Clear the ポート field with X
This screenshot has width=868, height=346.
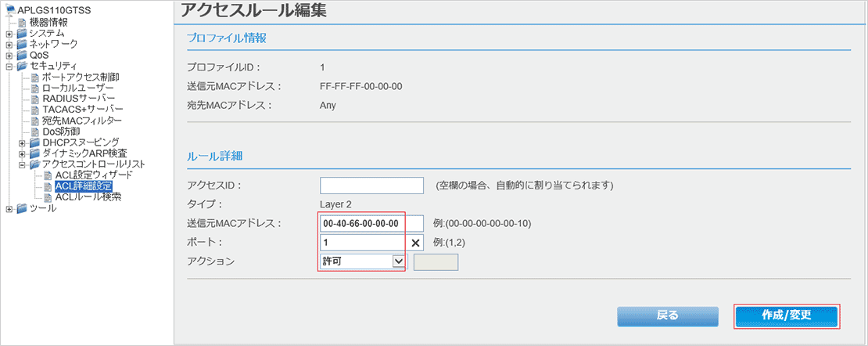[416, 243]
